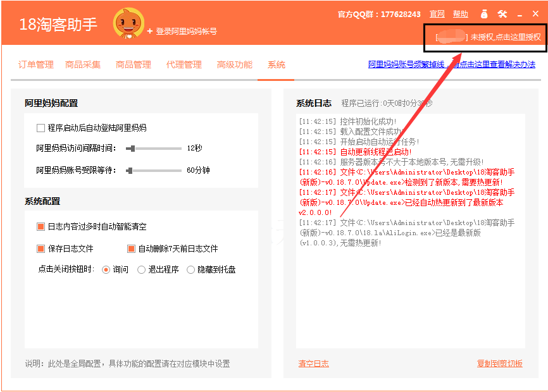
Task: Open the wrench tools settings icon
Action: pos(502,14)
